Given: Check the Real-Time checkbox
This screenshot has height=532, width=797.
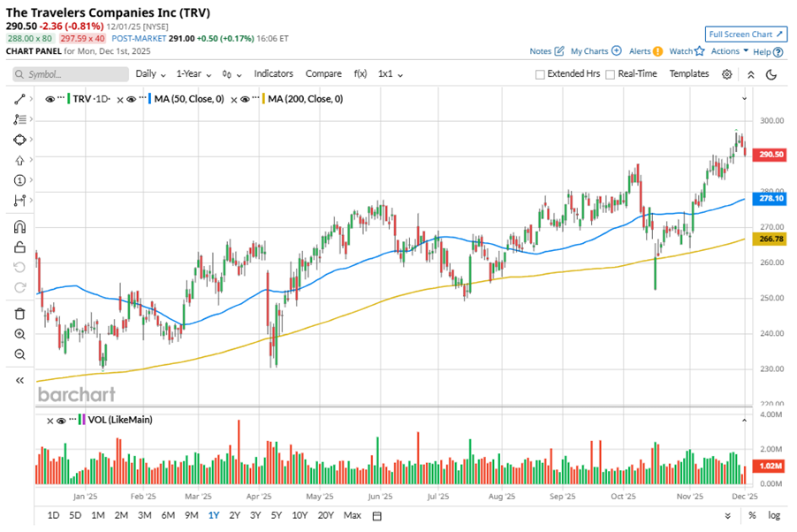Looking at the screenshot, I should 611,74.
